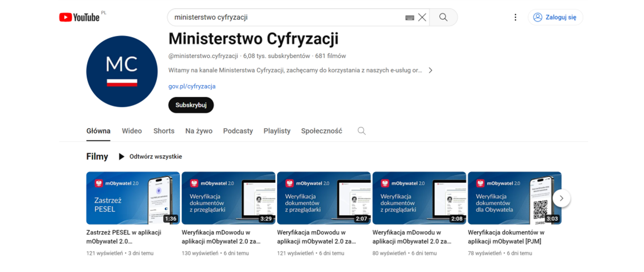Visit the gov.pl/cyfryzacja link
The height and width of the screenshot is (272, 644).
pyautogui.click(x=192, y=86)
